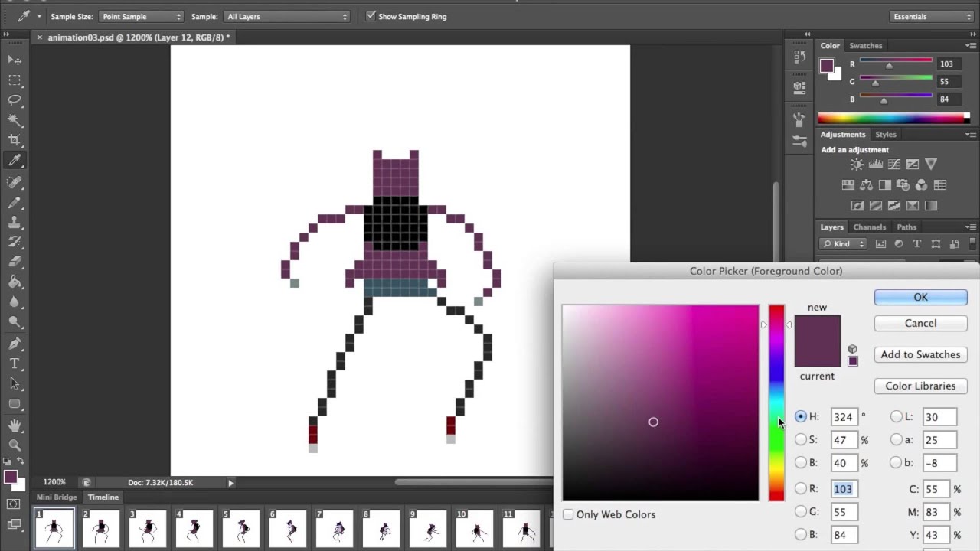Click the H value input field

pyautogui.click(x=844, y=417)
